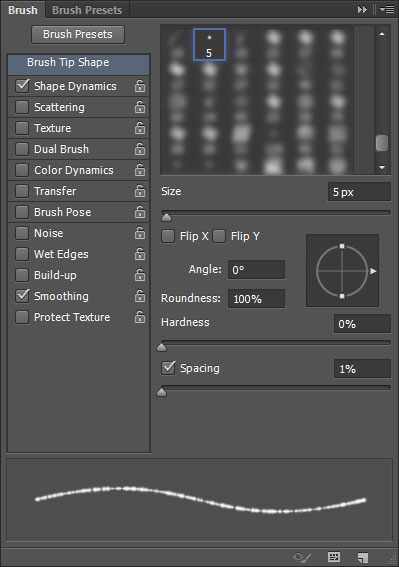The image size is (399, 567).
Task: Select the Brush tab
Action: 23,10
